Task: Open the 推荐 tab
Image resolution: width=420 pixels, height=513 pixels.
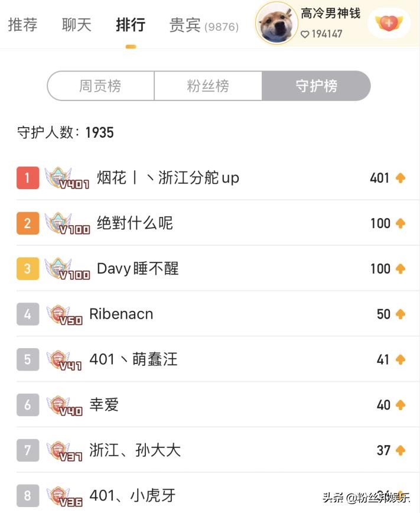Action: [x=23, y=25]
